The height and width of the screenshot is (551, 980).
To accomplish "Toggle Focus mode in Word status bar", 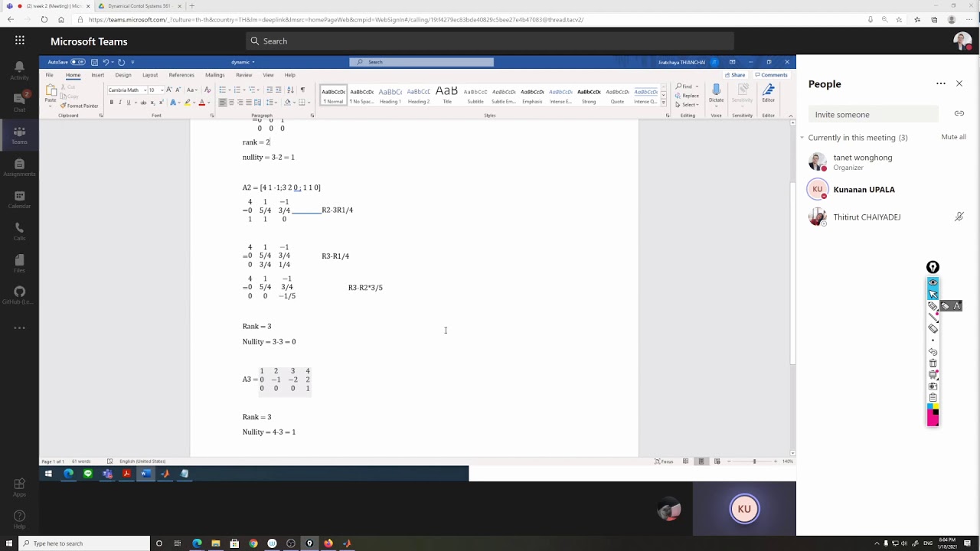I will coord(664,461).
